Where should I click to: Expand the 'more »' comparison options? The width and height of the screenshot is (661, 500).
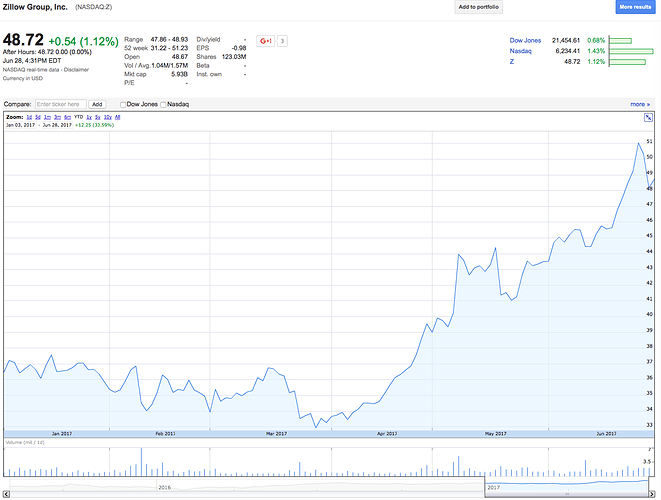(639, 104)
